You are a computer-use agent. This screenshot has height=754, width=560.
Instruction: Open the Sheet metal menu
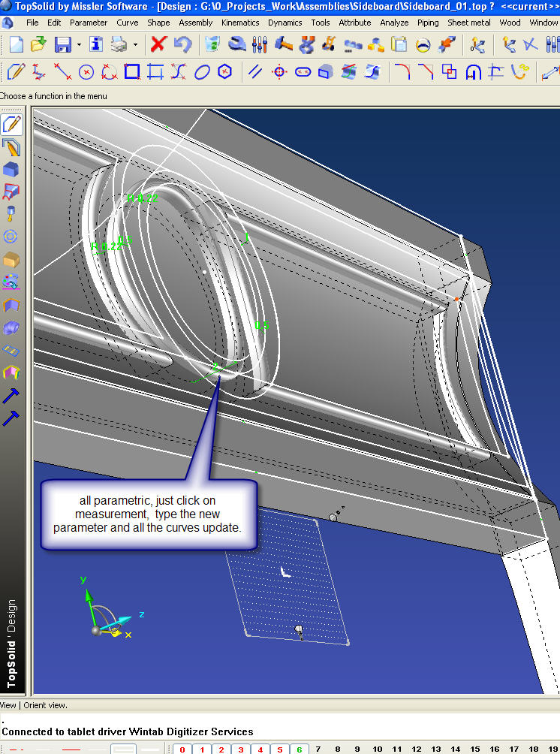pyautogui.click(x=469, y=23)
